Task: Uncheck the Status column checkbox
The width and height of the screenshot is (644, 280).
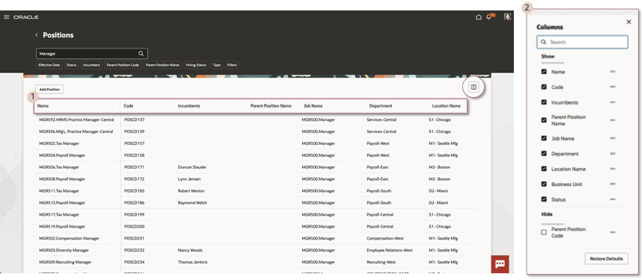Action: (x=544, y=199)
